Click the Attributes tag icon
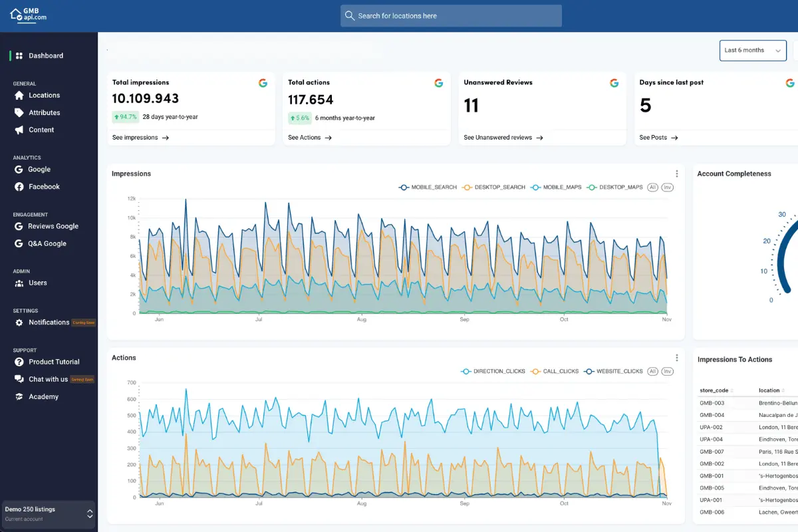The height and width of the screenshot is (532, 798). click(19, 112)
